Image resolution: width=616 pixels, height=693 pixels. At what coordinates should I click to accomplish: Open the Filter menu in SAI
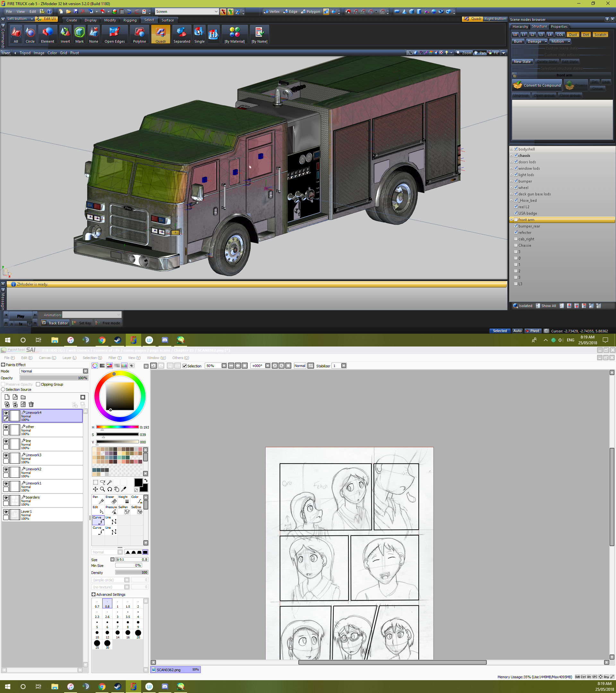point(115,358)
